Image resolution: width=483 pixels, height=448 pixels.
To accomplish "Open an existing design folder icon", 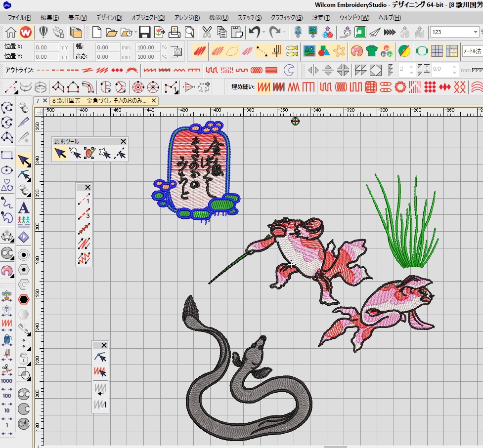I will coord(111,32).
